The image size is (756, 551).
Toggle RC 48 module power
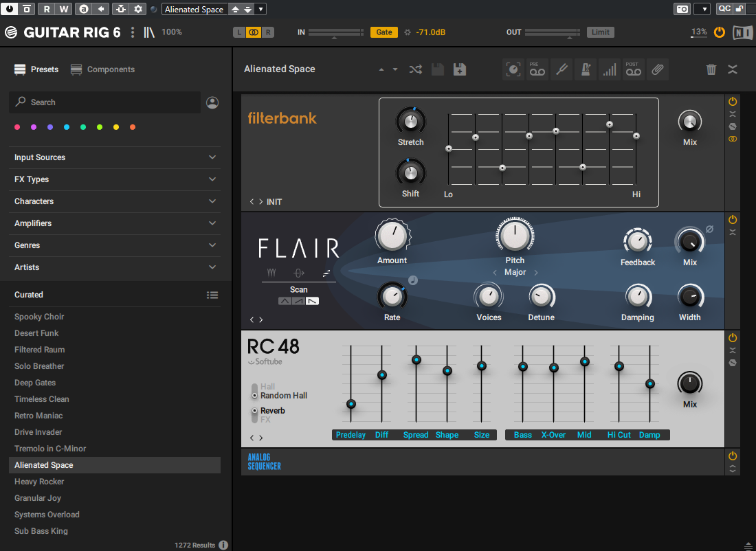(733, 337)
